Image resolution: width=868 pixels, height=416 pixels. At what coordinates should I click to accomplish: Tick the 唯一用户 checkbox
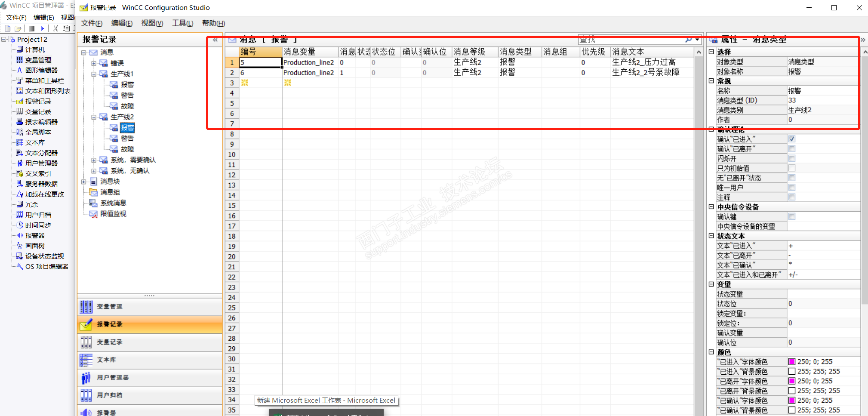[x=792, y=188]
